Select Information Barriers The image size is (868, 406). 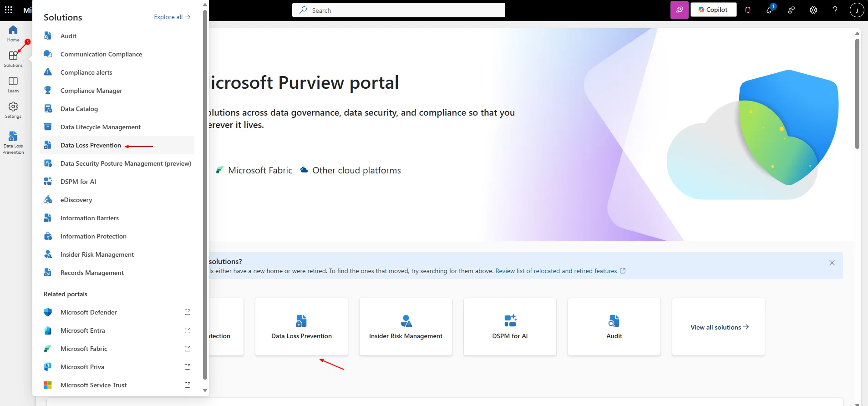pos(117,218)
